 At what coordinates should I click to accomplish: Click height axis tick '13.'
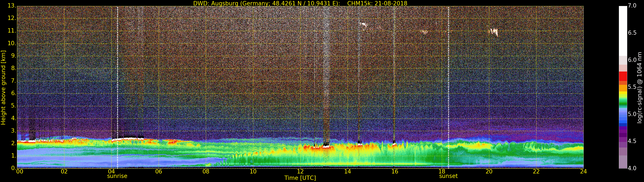(x=12, y=6)
